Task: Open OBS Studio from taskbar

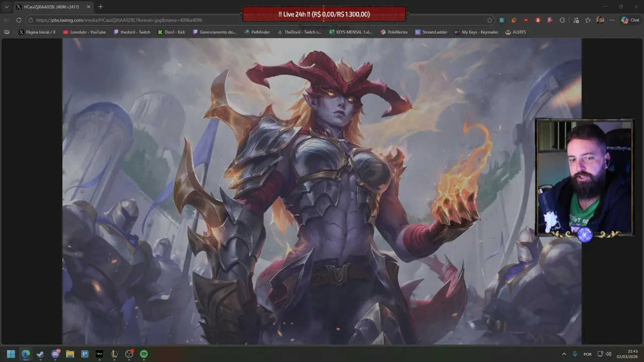Action: point(129,354)
